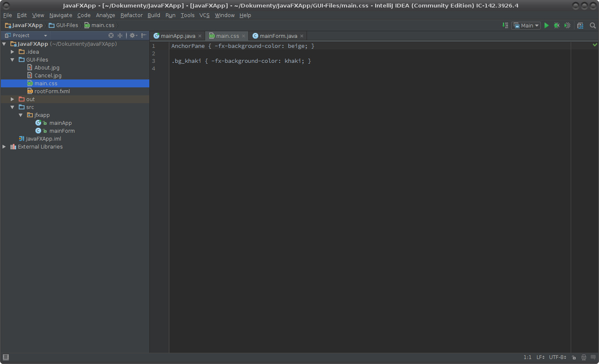The height and width of the screenshot is (364, 599).
Task: Collapse the JavaFXApp root project node
Action: click(x=4, y=44)
